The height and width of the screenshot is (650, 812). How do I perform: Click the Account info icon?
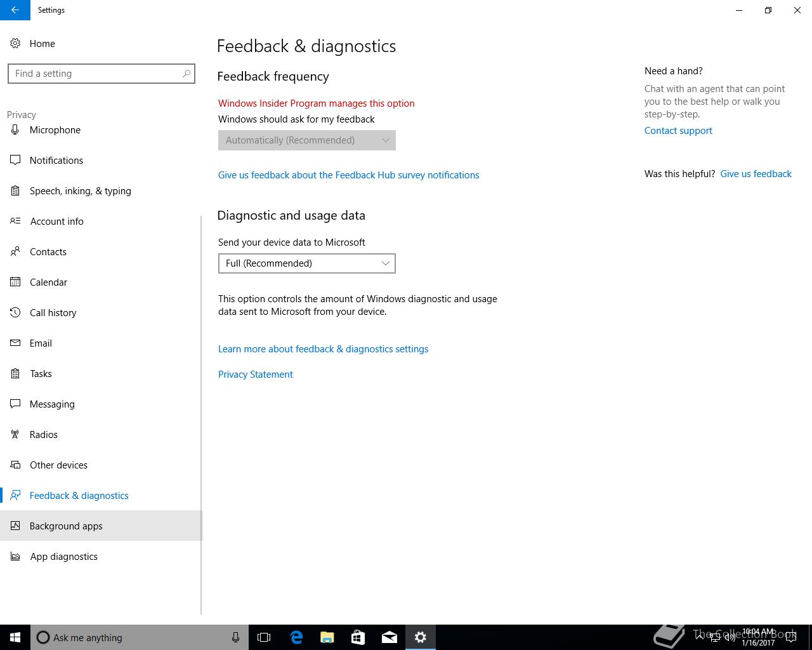click(15, 222)
